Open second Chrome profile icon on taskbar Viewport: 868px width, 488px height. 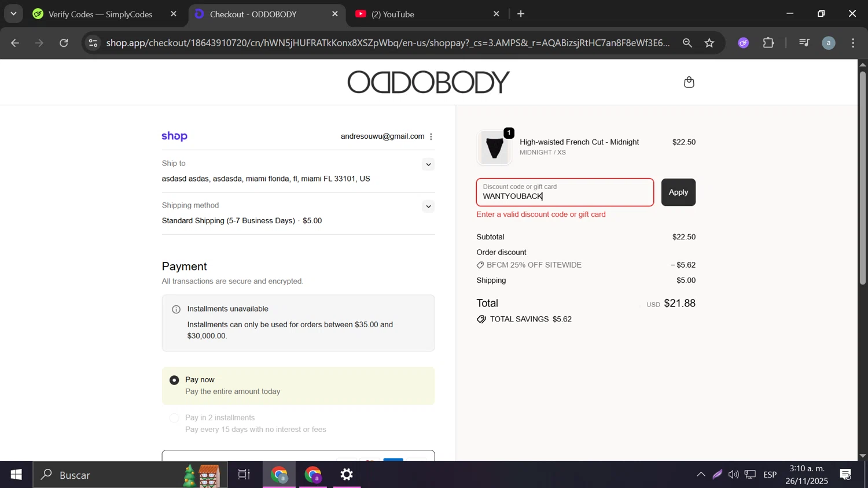(314, 475)
